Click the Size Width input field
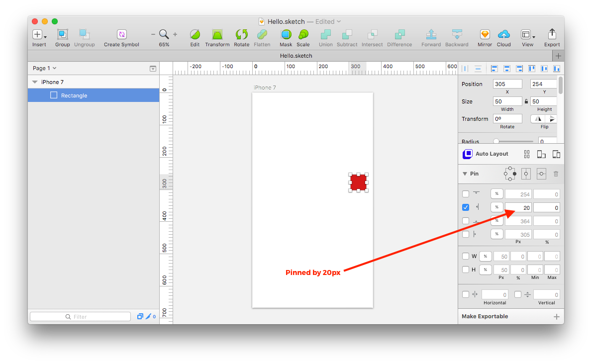Image resolution: width=592 pixels, height=364 pixels. (x=507, y=101)
